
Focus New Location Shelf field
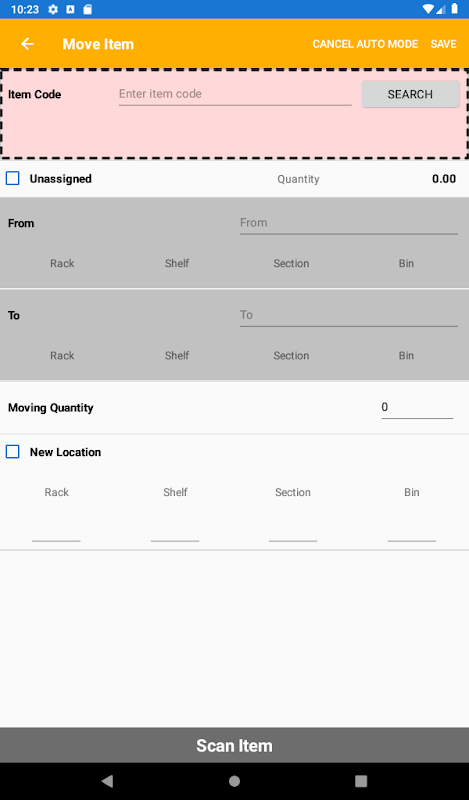[x=175, y=531]
